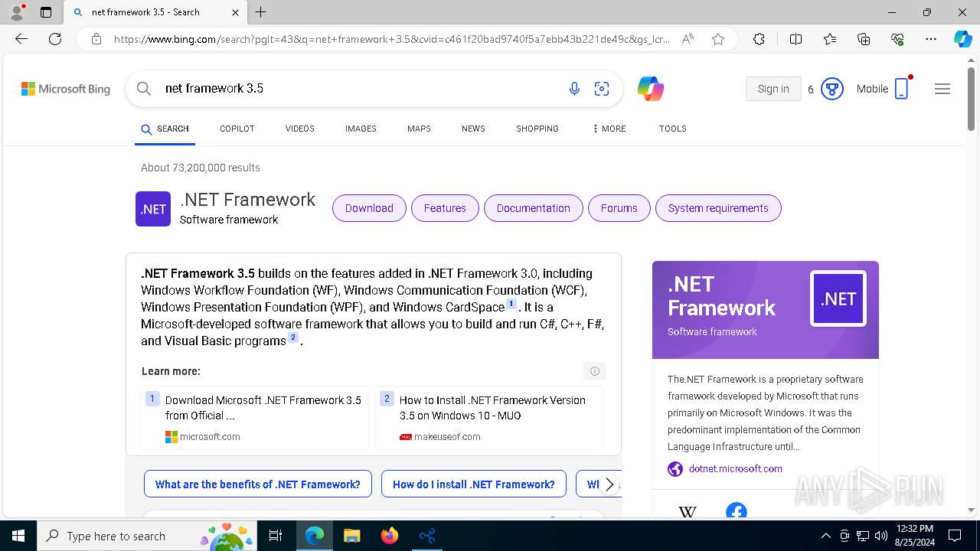Open File Explorer from the taskbar

[351, 536]
